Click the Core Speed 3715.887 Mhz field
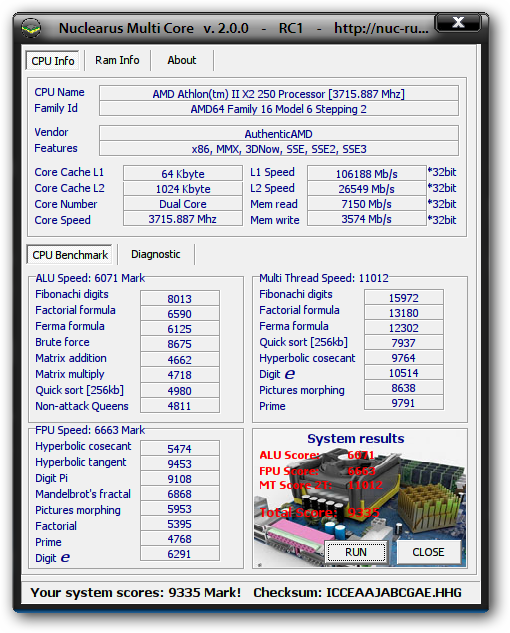510x633 pixels. pyautogui.click(x=183, y=219)
